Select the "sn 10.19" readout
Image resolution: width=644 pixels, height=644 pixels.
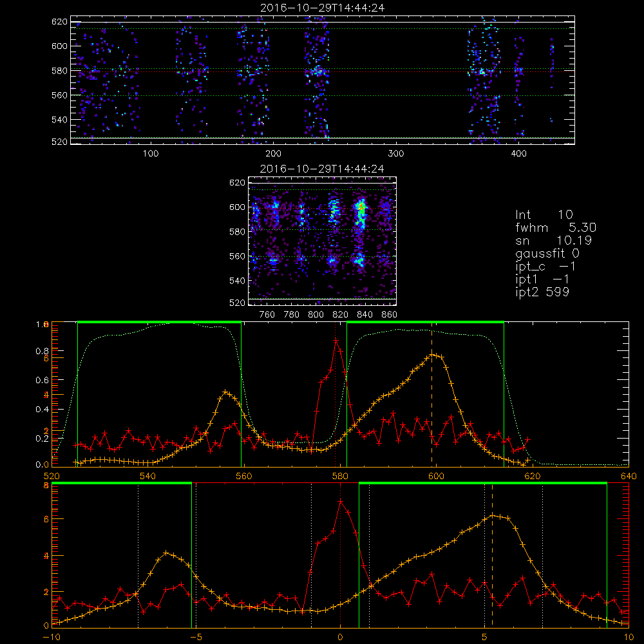coord(553,240)
